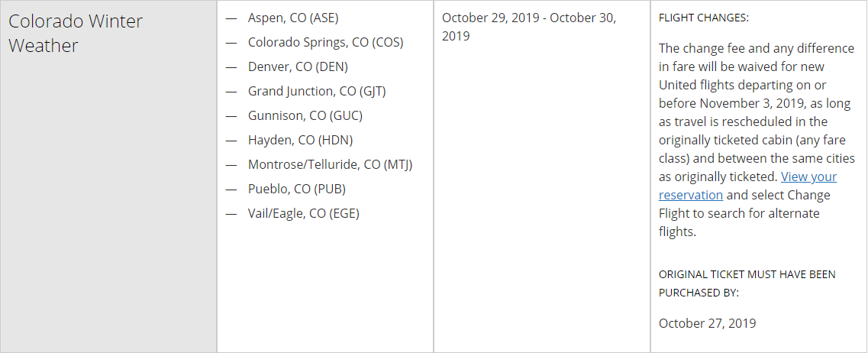868x353 pixels.
Task: Open the View your reservation link
Action: pyautogui.click(x=747, y=186)
